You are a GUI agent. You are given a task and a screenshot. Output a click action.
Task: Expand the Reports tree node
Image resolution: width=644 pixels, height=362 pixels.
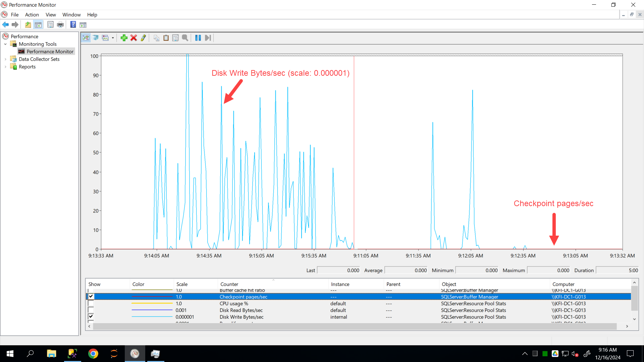coord(5,67)
